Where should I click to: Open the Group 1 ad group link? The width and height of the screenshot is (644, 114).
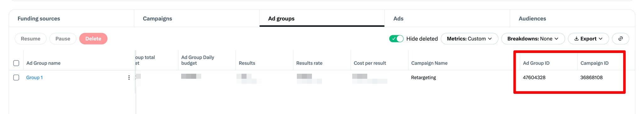[35, 77]
